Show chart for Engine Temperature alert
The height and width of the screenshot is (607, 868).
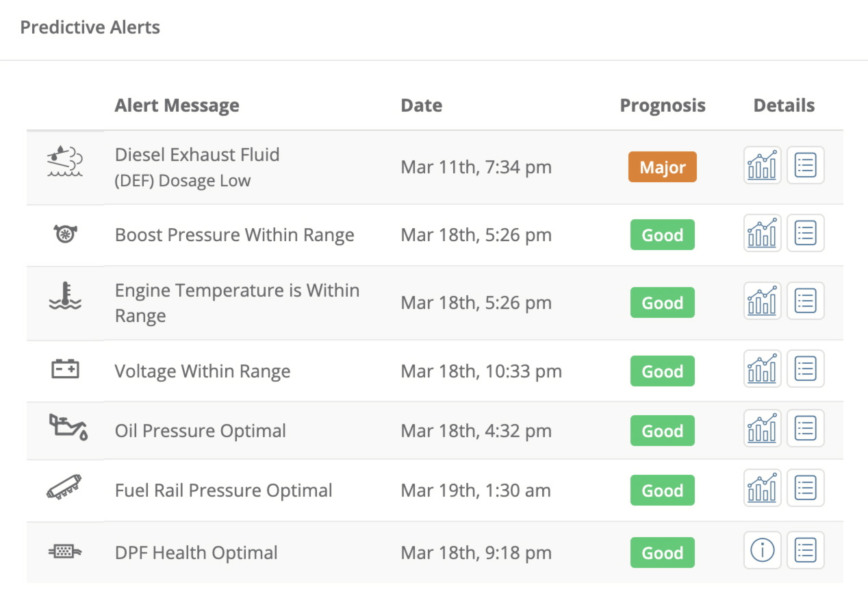(x=763, y=301)
